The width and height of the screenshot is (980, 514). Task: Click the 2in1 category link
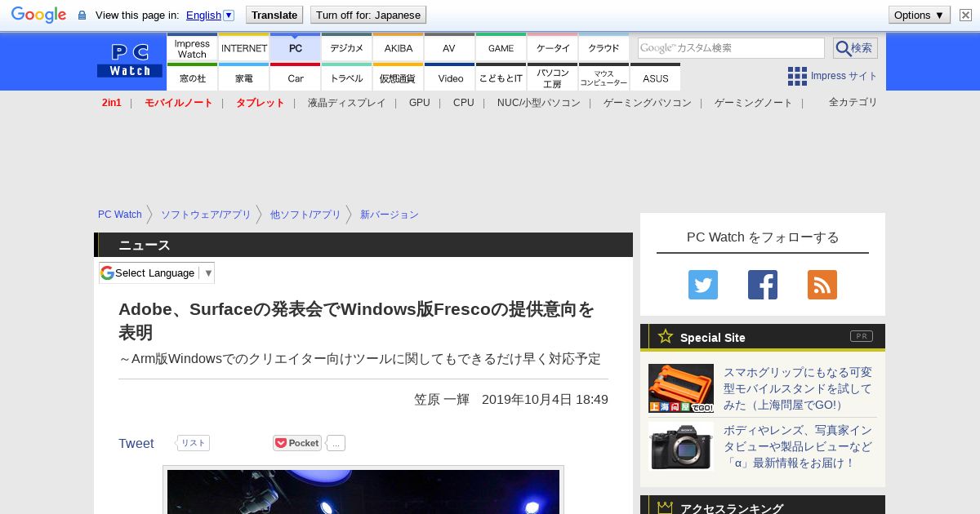(x=112, y=103)
